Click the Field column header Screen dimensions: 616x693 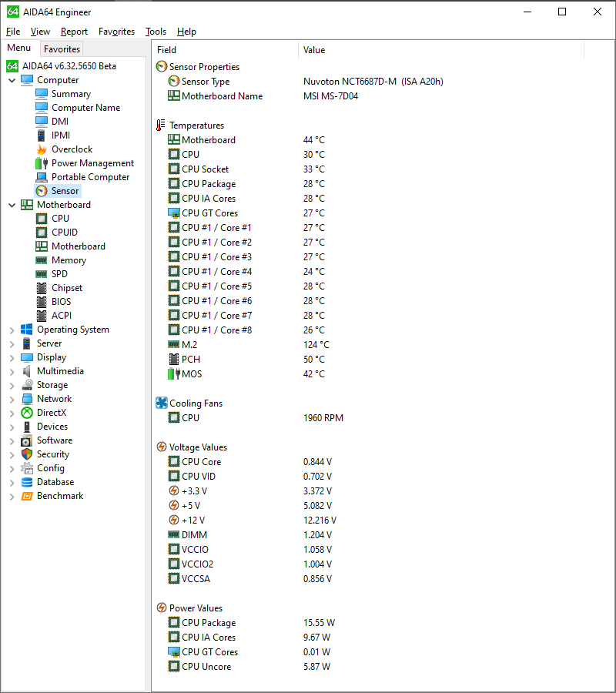point(225,50)
